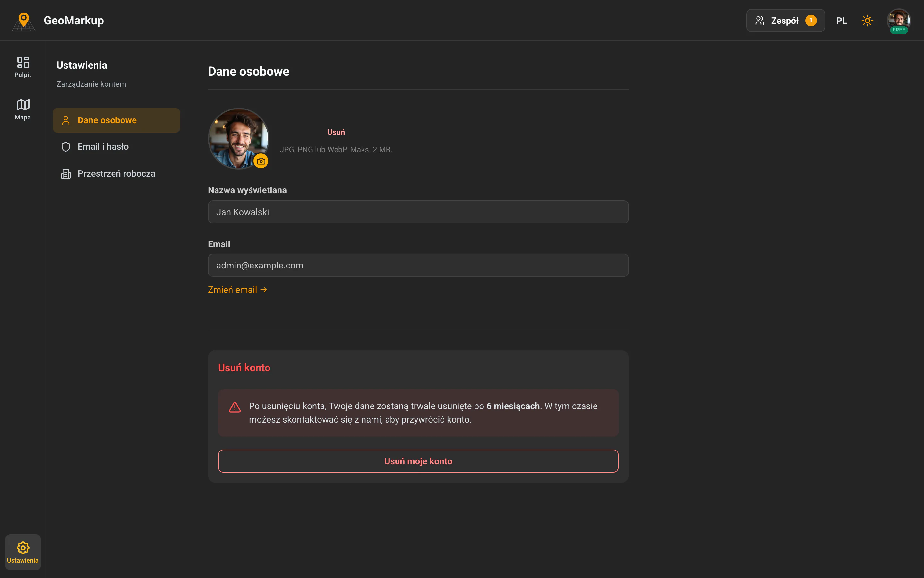Screen dimensions: 924x578
Task: Click the large profile photo
Action: pyautogui.click(x=239, y=138)
